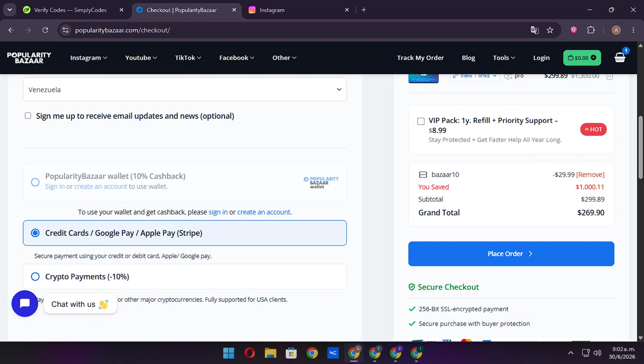Open the taskbar volume icon
This screenshot has width=644, height=364.
(x=597, y=353)
